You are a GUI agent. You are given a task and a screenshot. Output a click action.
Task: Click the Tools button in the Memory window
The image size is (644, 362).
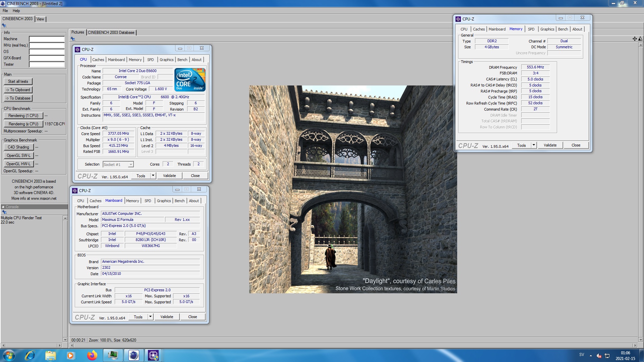click(522, 145)
